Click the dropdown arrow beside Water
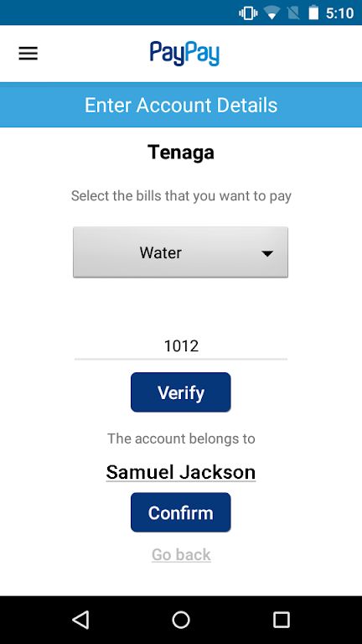Viewport: 362px width, 644px height. pyautogui.click(x=267, y=254)
